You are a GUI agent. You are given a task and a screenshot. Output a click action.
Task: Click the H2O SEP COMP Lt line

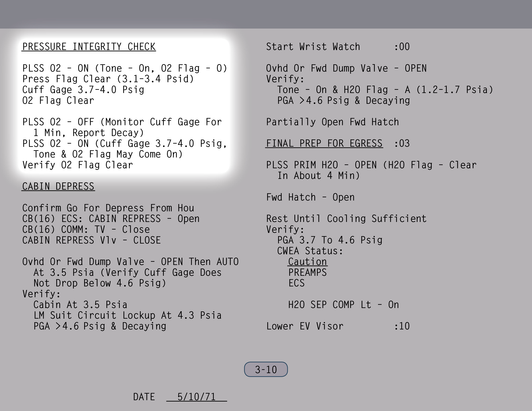pyautogui.click(x=343, y=305)
